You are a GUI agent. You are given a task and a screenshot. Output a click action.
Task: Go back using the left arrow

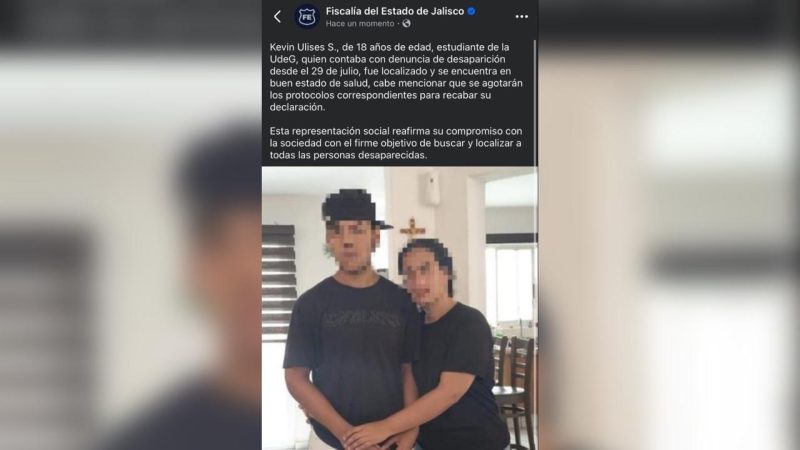click(x=277, y=17)
